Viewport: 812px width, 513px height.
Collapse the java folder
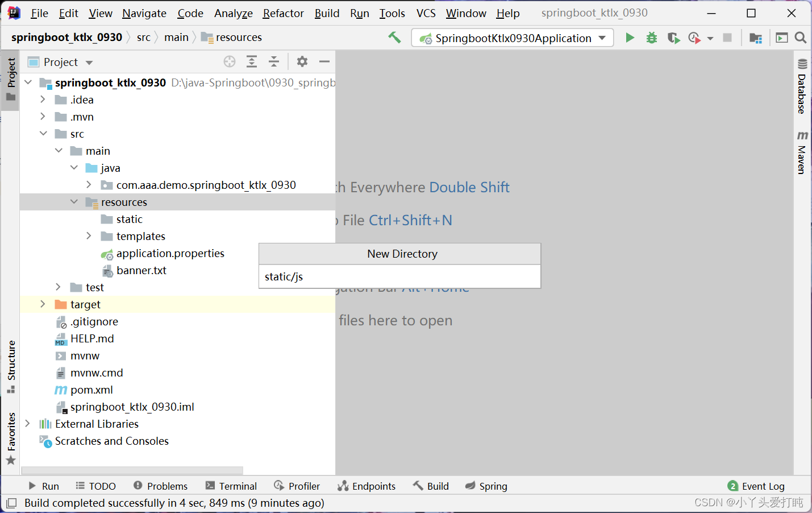tap(74, 168)
